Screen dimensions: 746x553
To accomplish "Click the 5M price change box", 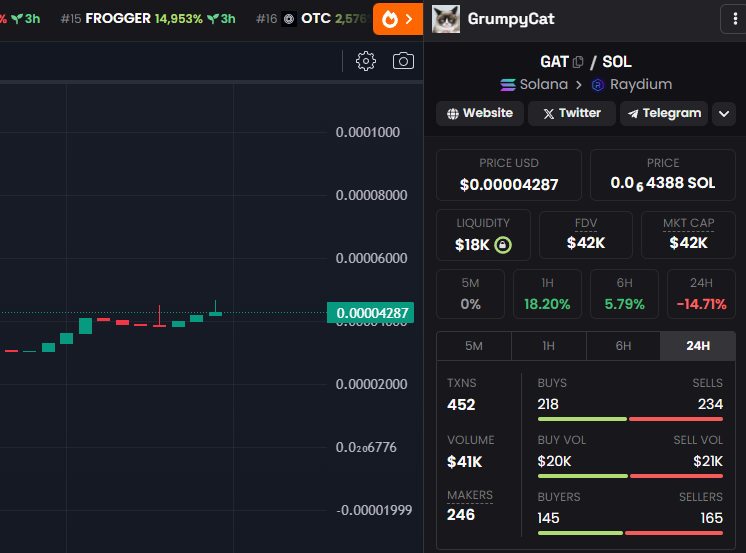I will 470,294.
